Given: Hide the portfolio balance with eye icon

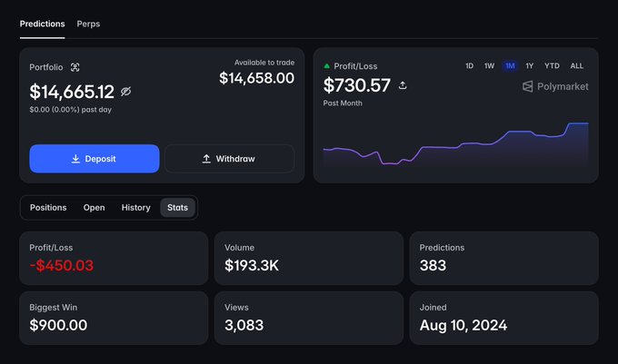Looking at the screenshot, I should tap(125, 92).
